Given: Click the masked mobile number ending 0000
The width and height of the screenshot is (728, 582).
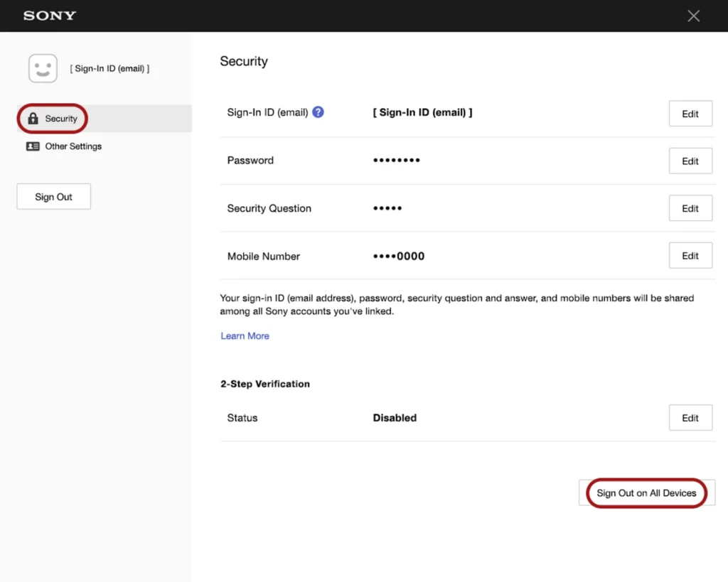Looking at the screenshot, I should 398,257.
